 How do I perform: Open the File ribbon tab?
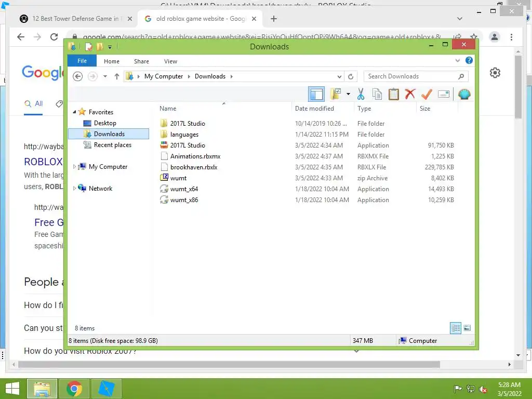(x=82, y=61)
